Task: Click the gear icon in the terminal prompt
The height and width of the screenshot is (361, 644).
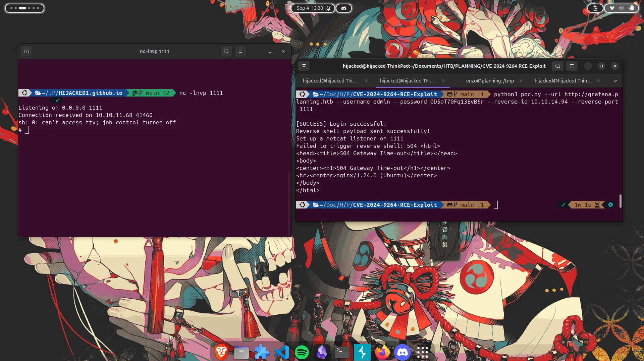Action: pos(610,204)
